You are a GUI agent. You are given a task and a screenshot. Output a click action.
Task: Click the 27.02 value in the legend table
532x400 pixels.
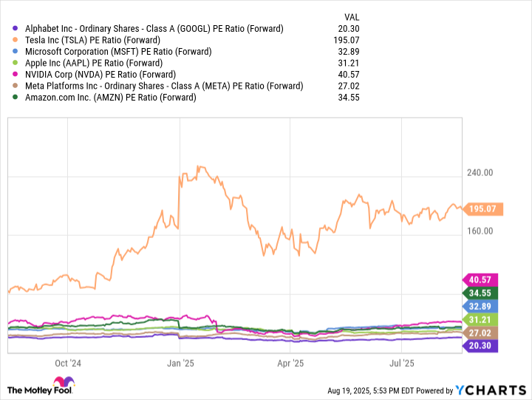[x=349, y=86]
